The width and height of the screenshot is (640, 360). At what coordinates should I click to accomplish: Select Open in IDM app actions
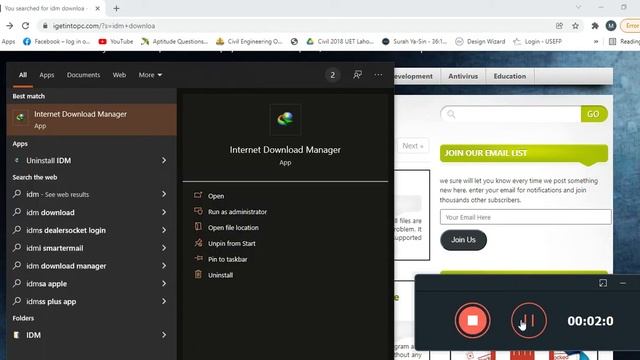216,196
